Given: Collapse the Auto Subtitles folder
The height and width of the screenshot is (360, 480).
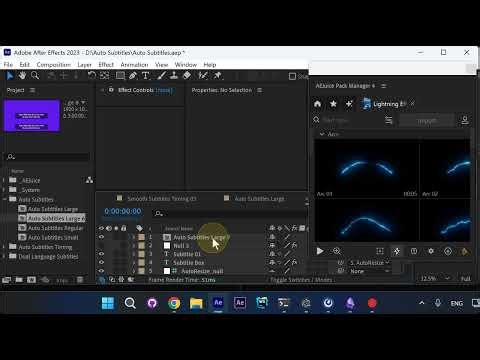Looking at the screenshot, I should point(4,199).
